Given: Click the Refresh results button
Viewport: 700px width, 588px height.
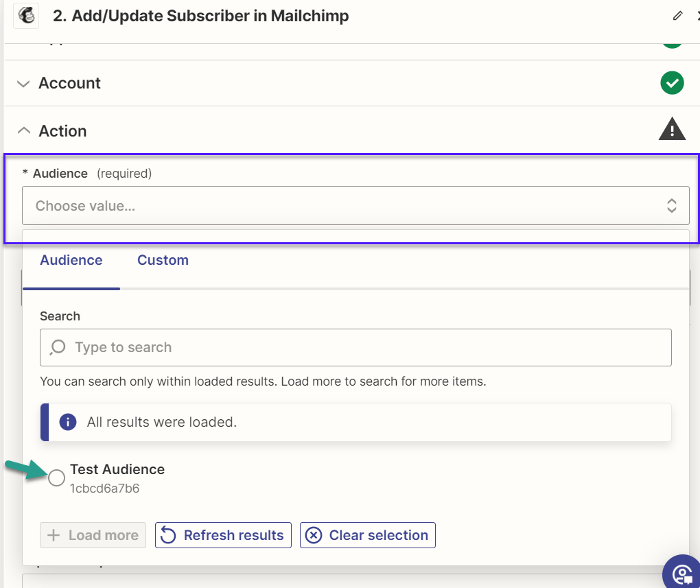Looking at the screenshot, I should (223, 535).
